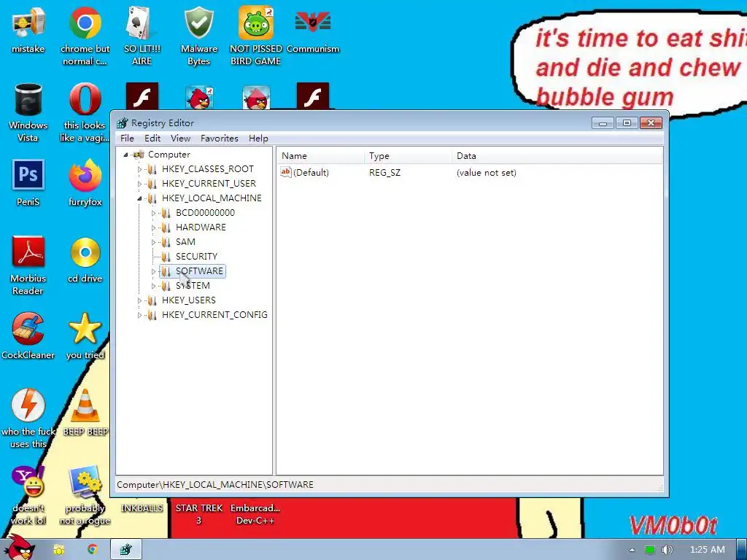The width and height of the screenshot is (747, 560).
Task: Select the Opera 'this looks like a...' icon
Action: (x=85, y=112)
